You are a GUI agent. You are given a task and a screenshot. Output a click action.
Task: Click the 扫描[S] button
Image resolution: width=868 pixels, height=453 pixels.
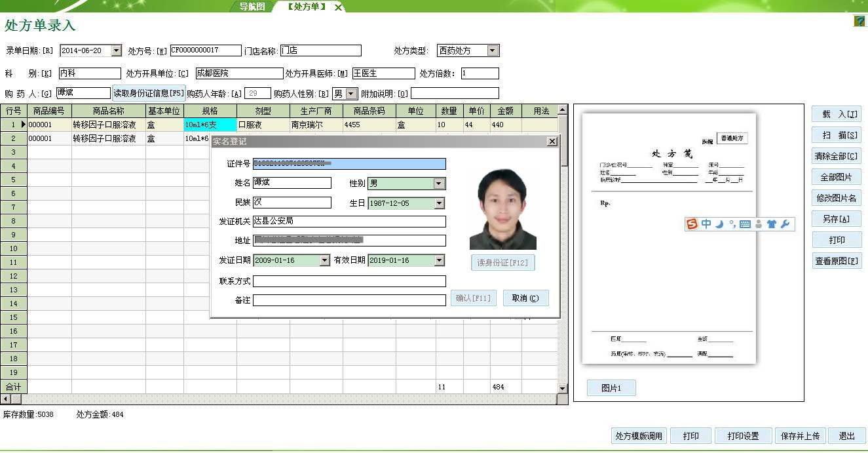[x=837, y=135]
